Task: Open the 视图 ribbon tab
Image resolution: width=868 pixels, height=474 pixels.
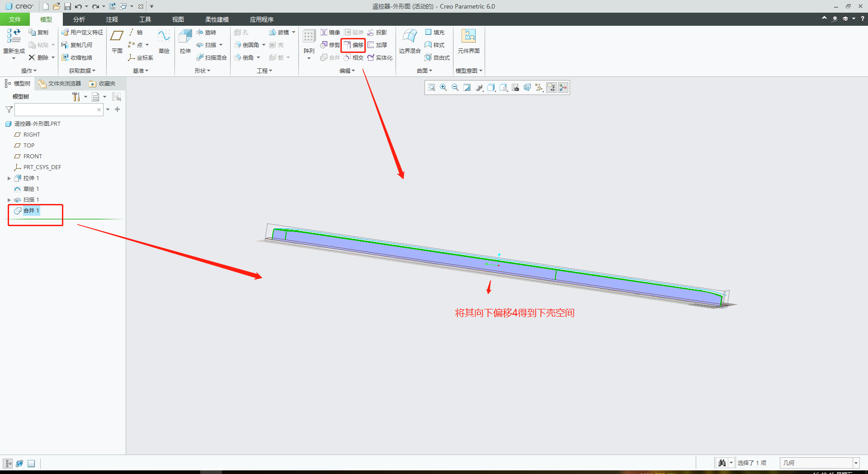Action: [x=178, y=19]
